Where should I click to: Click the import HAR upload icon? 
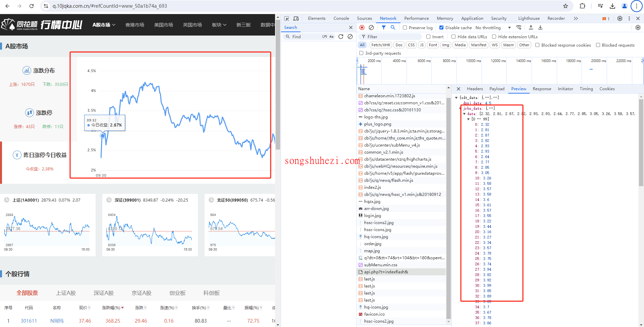point(531,28)
